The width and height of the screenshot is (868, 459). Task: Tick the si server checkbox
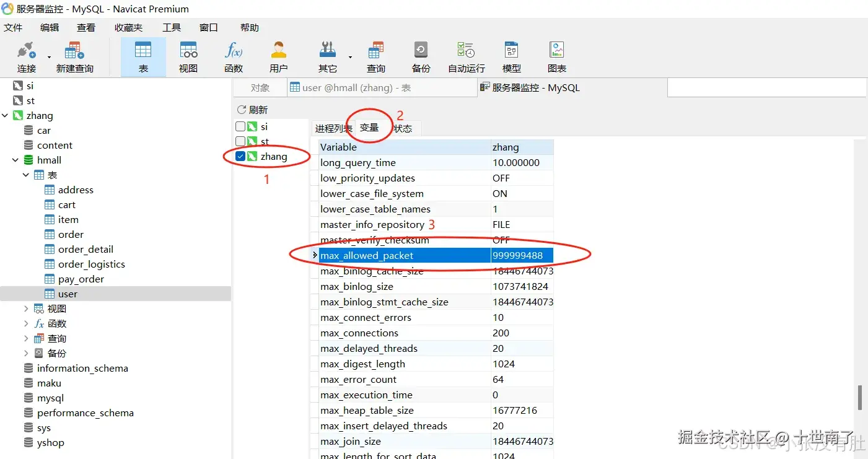tap(240, 126)
